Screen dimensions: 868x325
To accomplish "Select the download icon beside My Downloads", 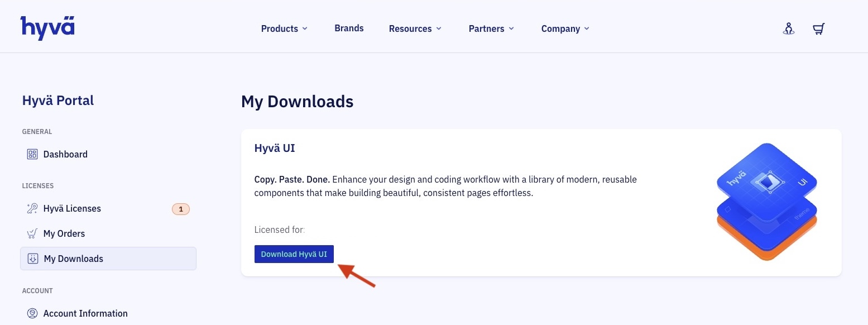I will (x=32, y=258).
